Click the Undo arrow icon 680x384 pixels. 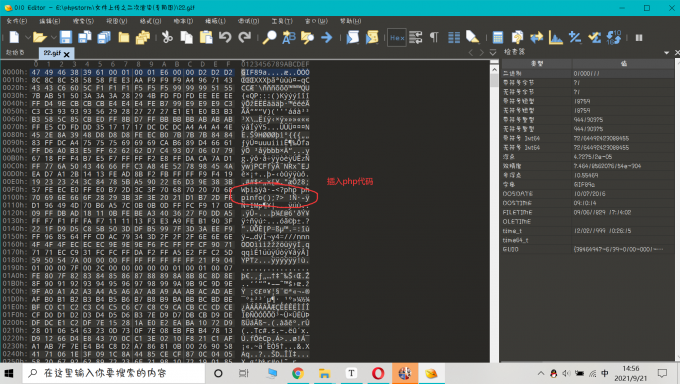coord(225,37)
